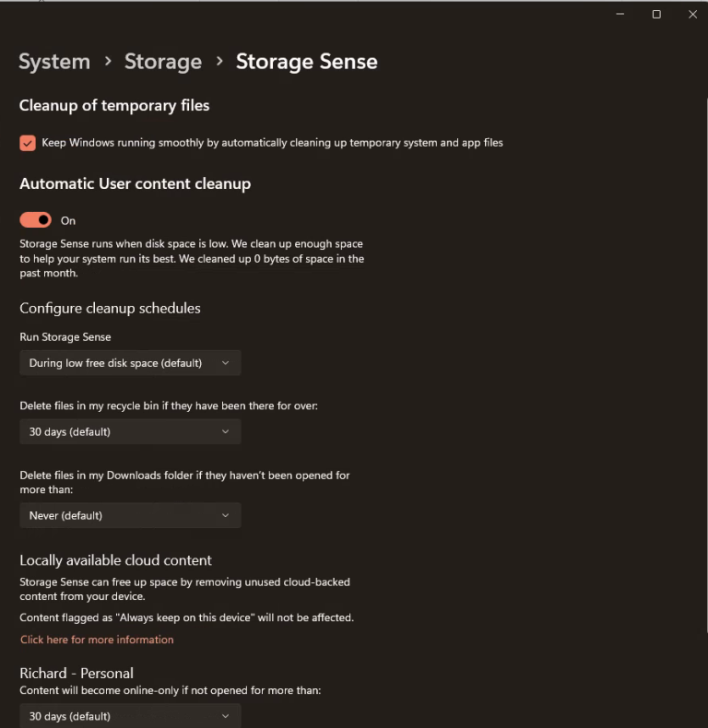Go to System in the breadcrumb
The height and width of the screenshot is (728, 708).
point(54,62)
